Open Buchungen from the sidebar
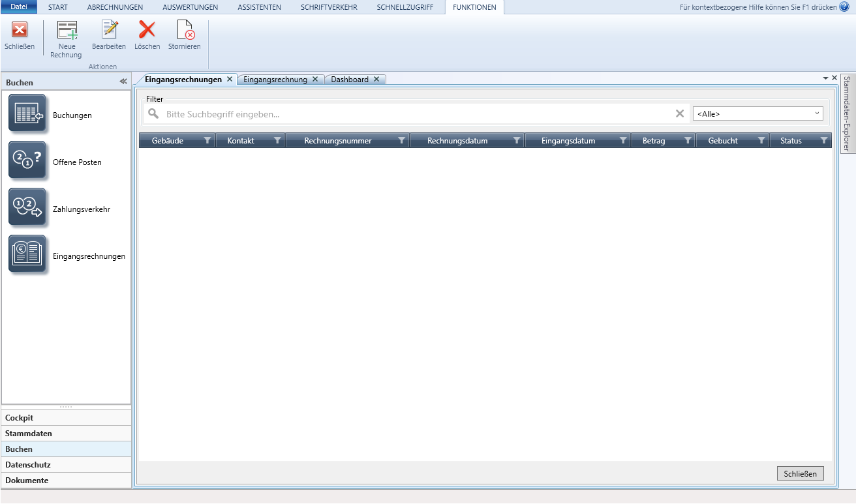Screen dimensions: 856x504 (x=27, y=113)
